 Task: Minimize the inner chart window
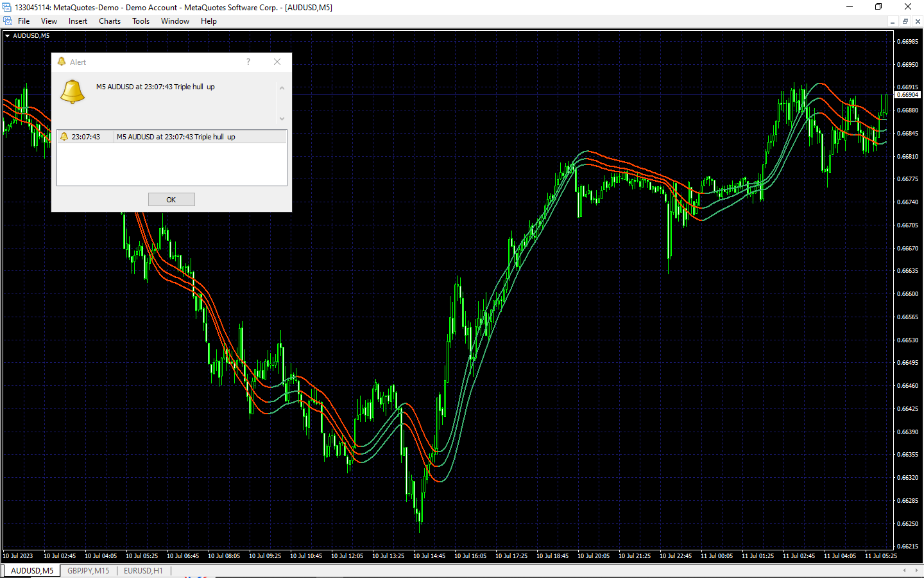click(893, 21)
